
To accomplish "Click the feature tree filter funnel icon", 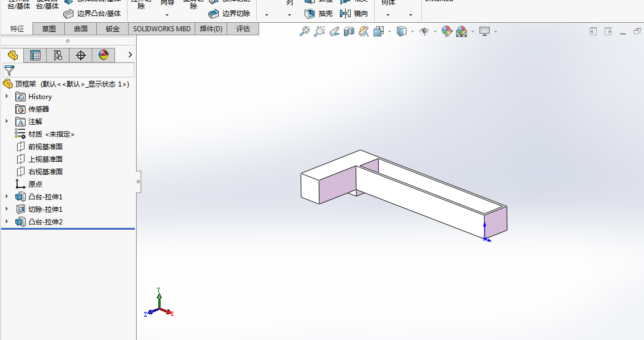I will 9,70.
